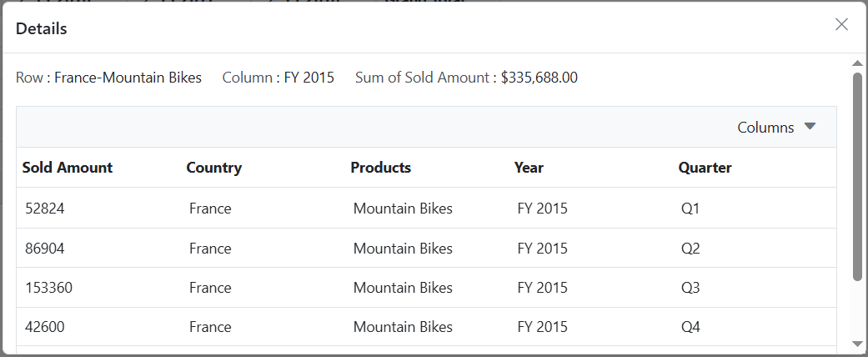The width and height of the screenshot is (868, 357).
Task: Select the Q3 quarter cell
Action: click(690, 288)
